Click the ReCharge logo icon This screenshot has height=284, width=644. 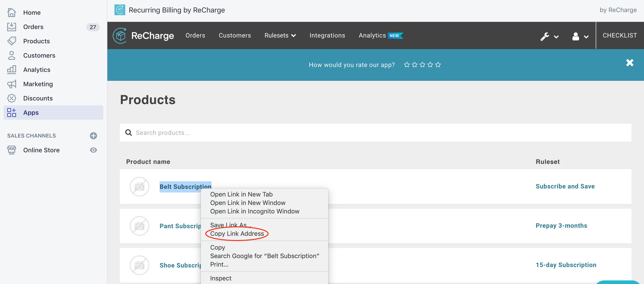click(121, 35)
